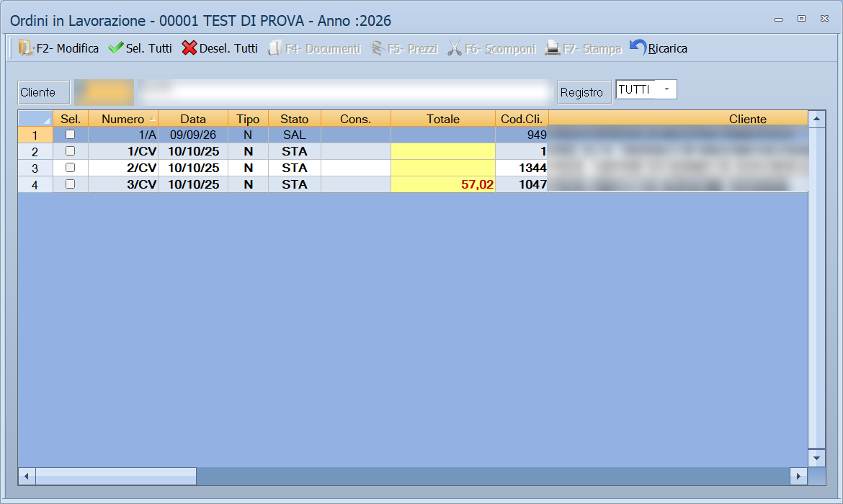Click the horizontal scrollbar thumb
Screen dimensions: 843x504
(x=115, y=476)
